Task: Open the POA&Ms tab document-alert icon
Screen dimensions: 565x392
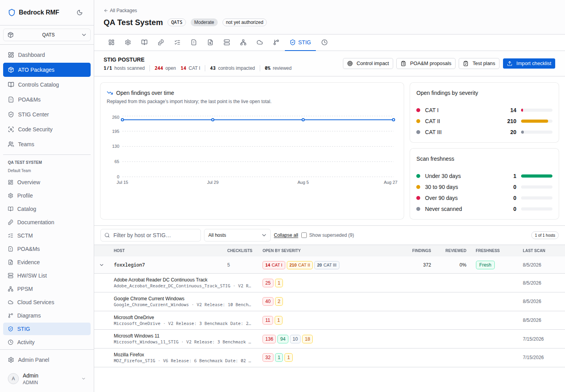Action: click(194, 42)
